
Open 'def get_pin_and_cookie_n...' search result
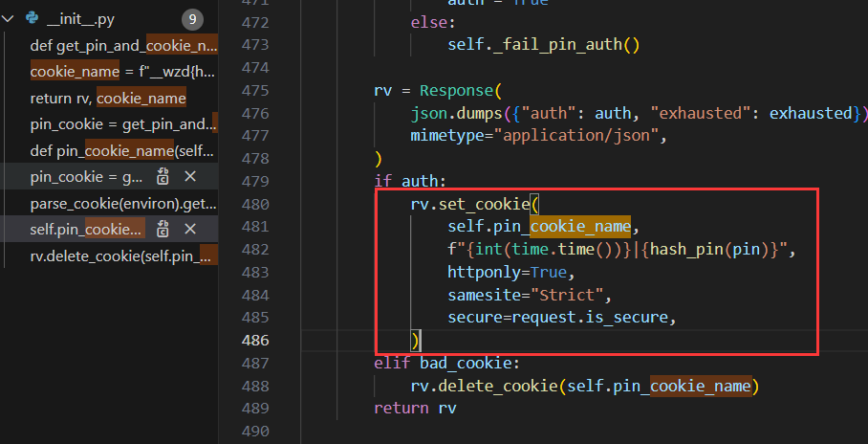pyautogui.click(x=122, y=45)
